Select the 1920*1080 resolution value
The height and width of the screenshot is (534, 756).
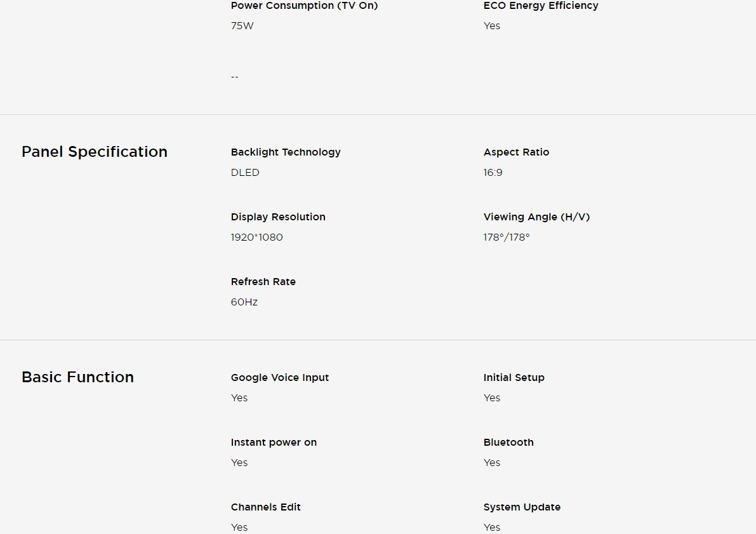tap(256, 237)
